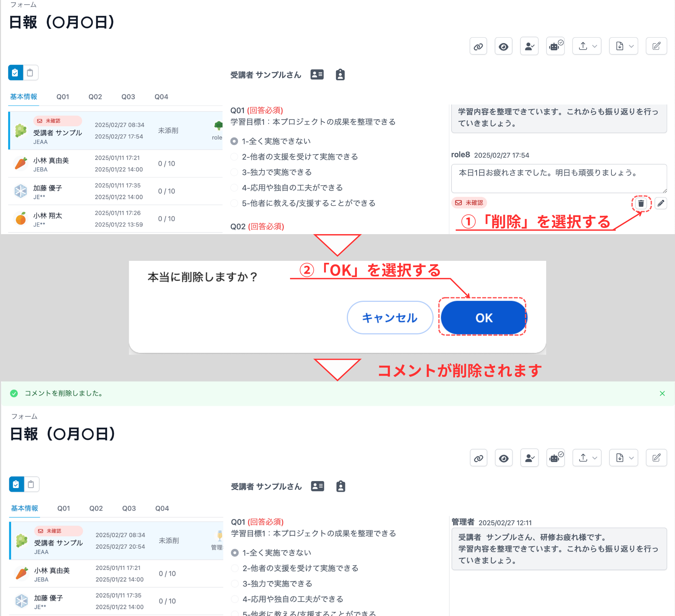Select the edit pencil icon in the top toolbar
This screenshot has height=616, width=675.
coord(656,46)
